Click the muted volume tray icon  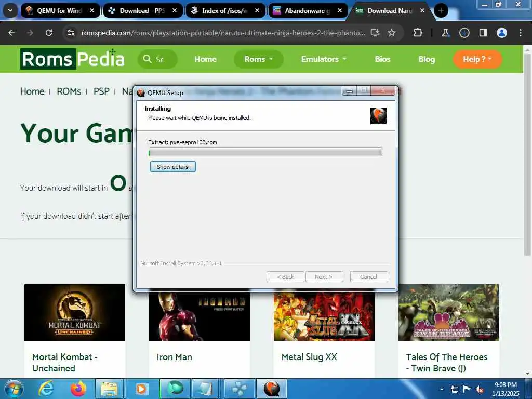click(480, 390)
